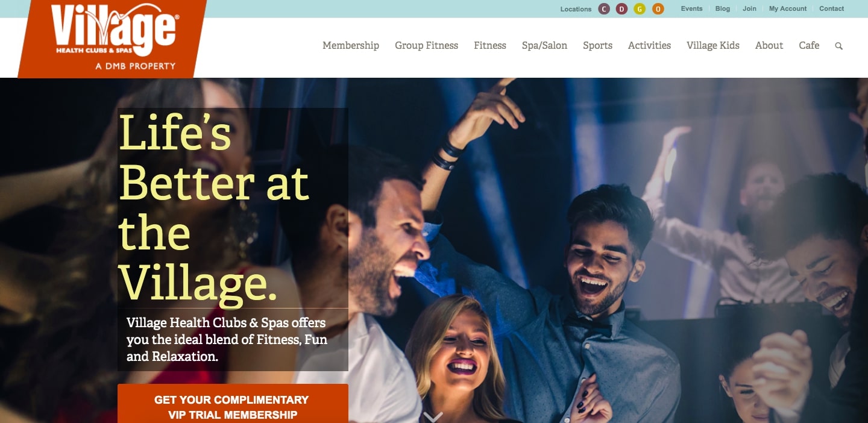Viewport: 868px width, 423px height.
Task: Click the down chevron below the hero
Action: click(x=433, y=416)
